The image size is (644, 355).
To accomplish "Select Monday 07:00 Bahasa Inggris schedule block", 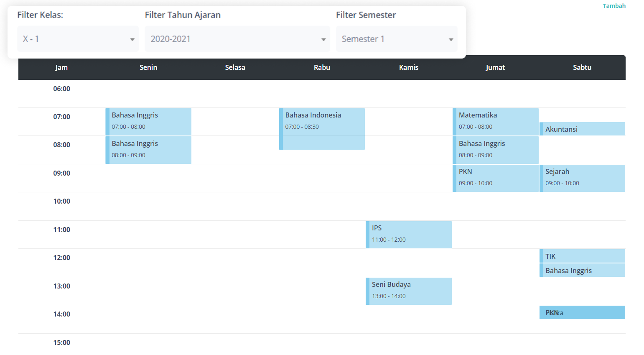I will pos(148,121).
